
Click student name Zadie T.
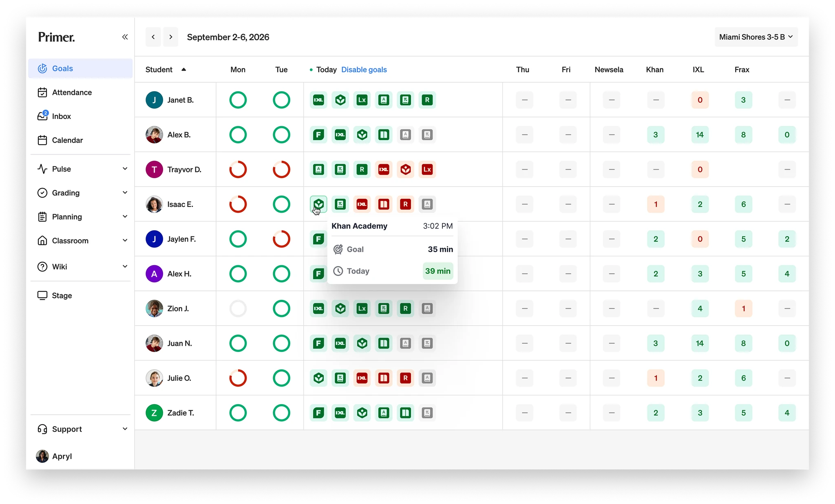(x=181, y=413)
